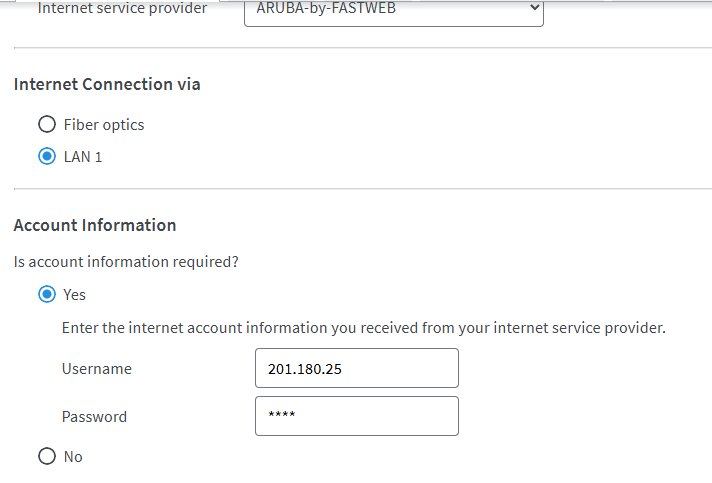Click the Username field label
This screenshot has height=483, width=712.
[x=96, y=368]
